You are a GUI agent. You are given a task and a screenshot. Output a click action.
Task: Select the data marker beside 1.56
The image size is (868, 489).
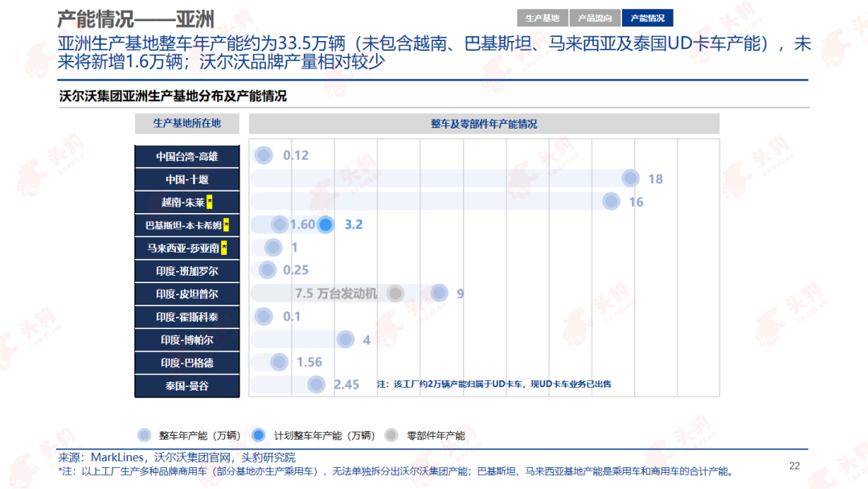click(279, 362)
